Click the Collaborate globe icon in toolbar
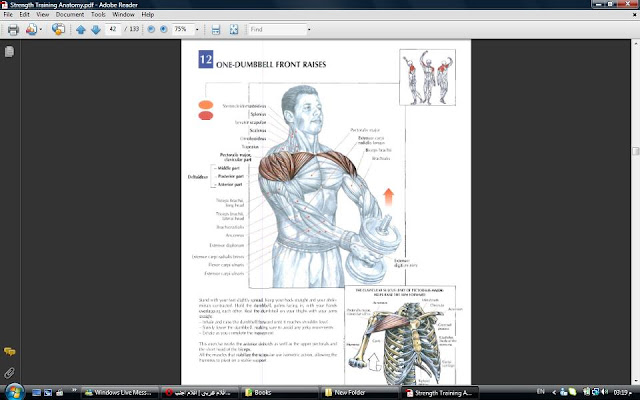Screen dimensions: 640x400 pos(58,29)
